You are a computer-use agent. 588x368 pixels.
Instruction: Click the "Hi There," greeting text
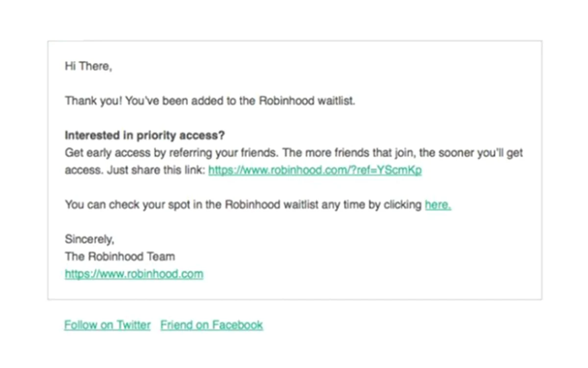point(88,67)
